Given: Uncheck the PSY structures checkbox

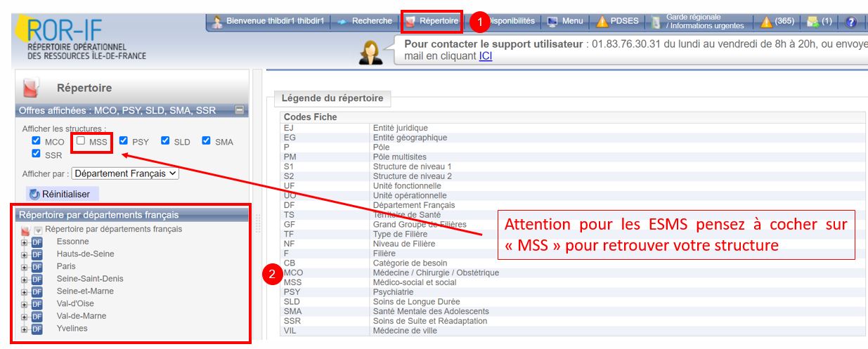Looking at the screenshot, I should click(124, 140).
